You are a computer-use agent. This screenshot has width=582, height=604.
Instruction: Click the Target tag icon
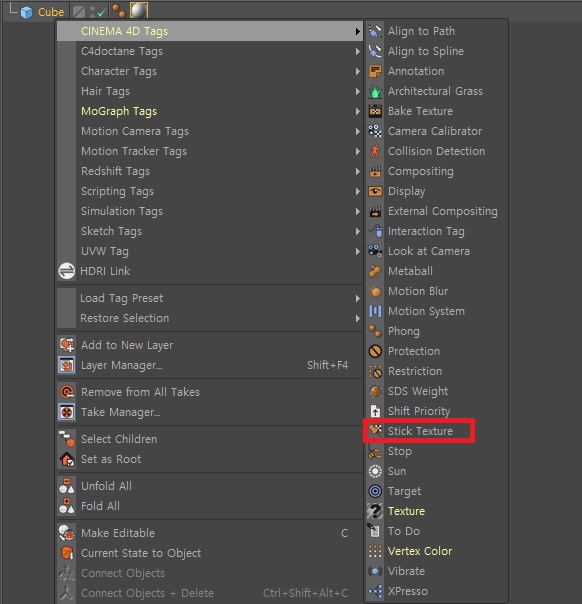coord(375,492)
